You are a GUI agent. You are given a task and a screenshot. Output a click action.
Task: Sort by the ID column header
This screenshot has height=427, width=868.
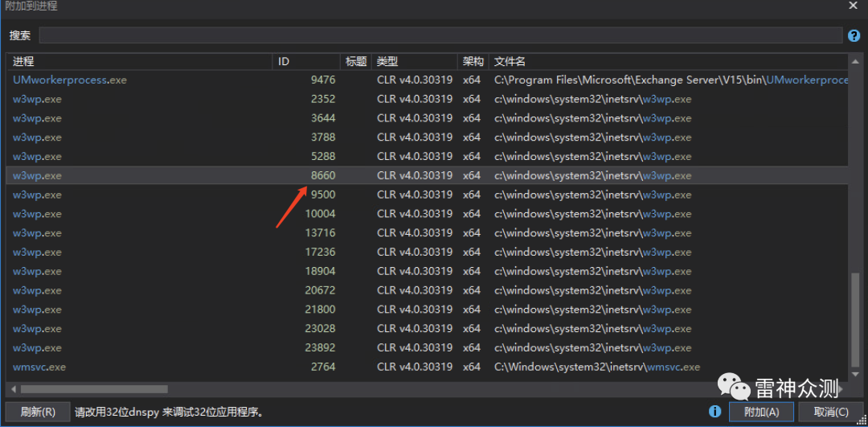click(x=307, y=61)
